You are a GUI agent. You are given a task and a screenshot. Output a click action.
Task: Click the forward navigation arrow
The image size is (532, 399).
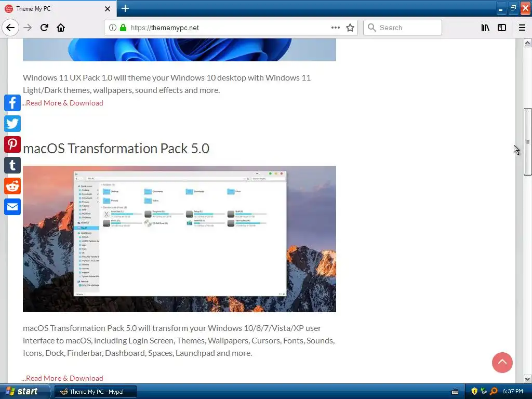tap(28, 28)
